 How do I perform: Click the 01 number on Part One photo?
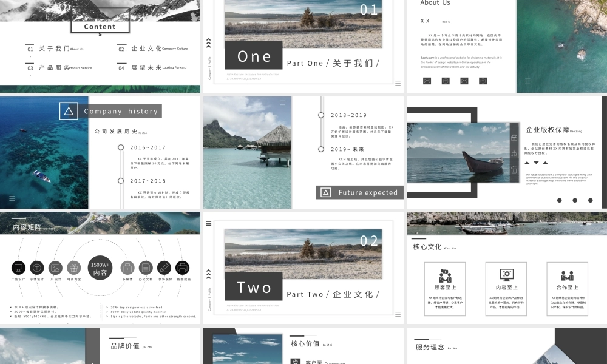(x=368, y=10)
